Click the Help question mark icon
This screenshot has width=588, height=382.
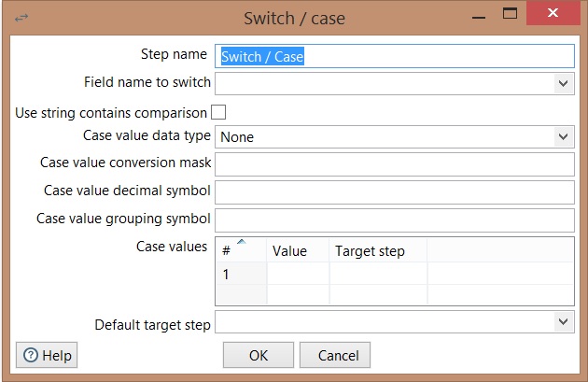coord(31,355)
